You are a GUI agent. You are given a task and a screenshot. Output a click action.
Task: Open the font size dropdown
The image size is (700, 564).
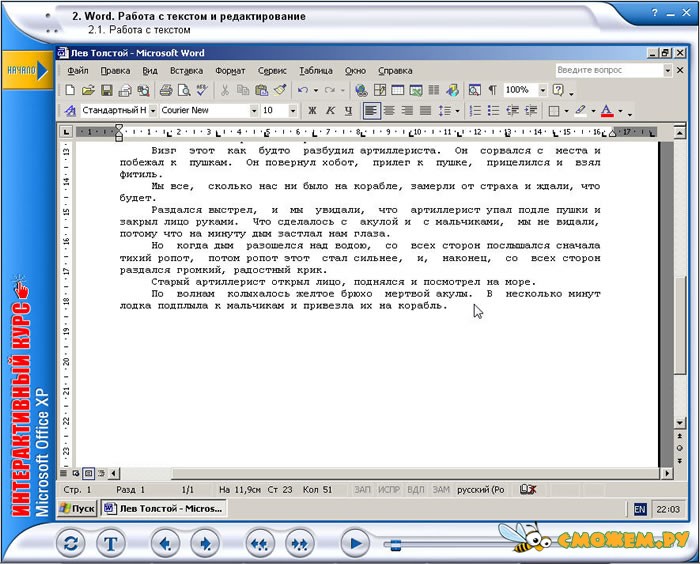coord(293,111)
